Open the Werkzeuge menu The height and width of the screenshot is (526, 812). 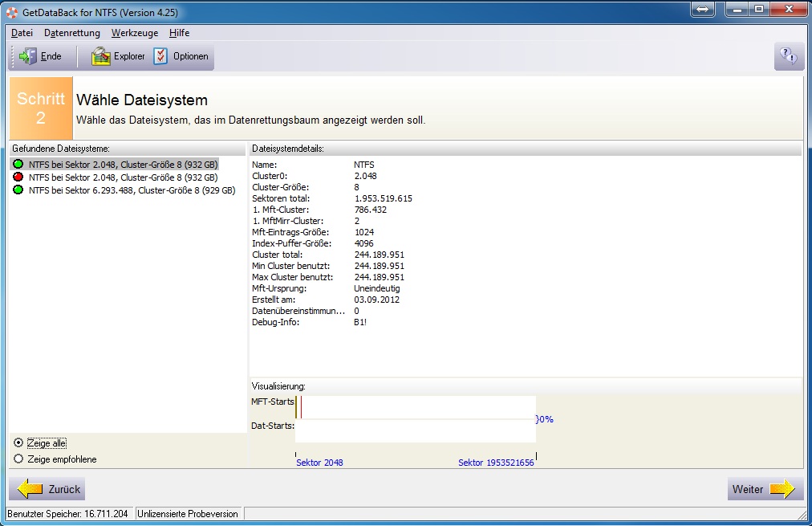135,33
